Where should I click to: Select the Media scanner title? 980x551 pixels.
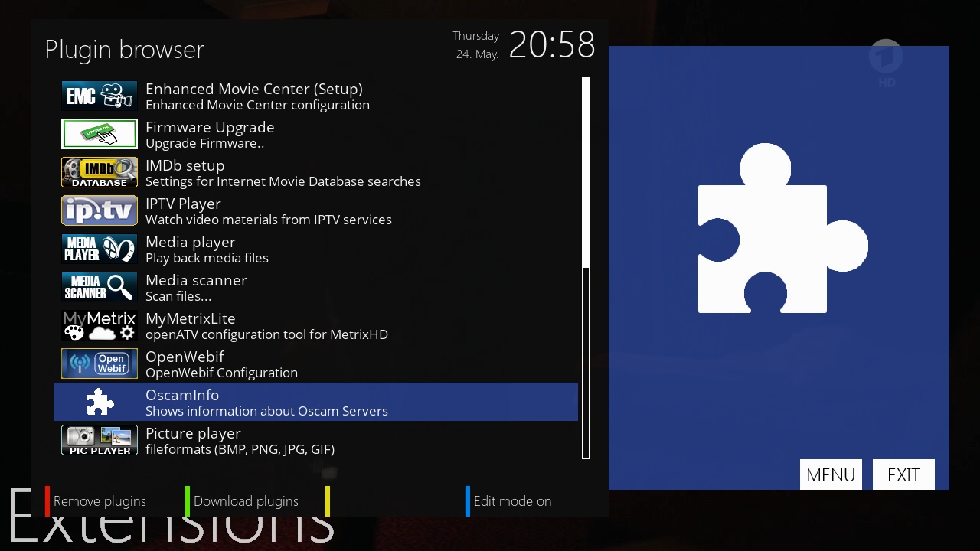[196, 280]
